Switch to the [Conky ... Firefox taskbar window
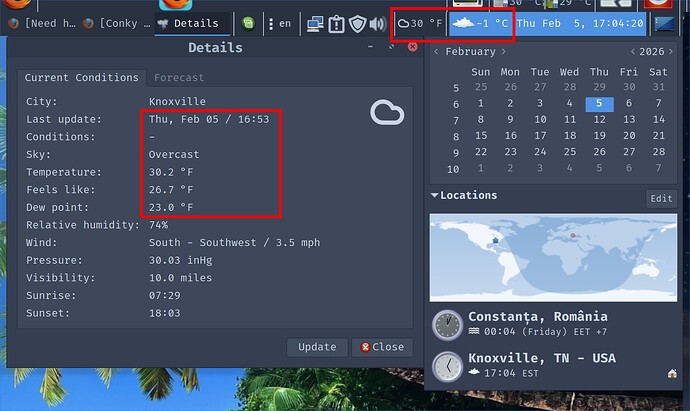690x411 pixels. [x=117, y=23]
